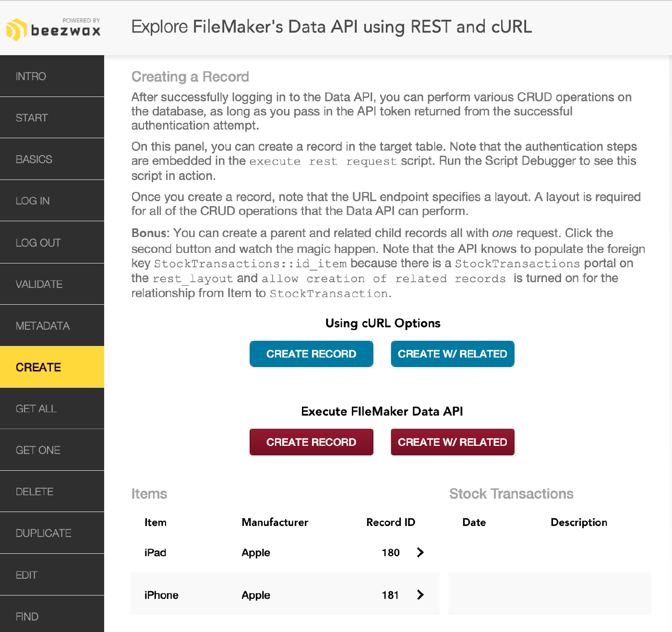Open the DUPLICATE panel
This screenshot has width=672, height=632.
pos(52,533)
